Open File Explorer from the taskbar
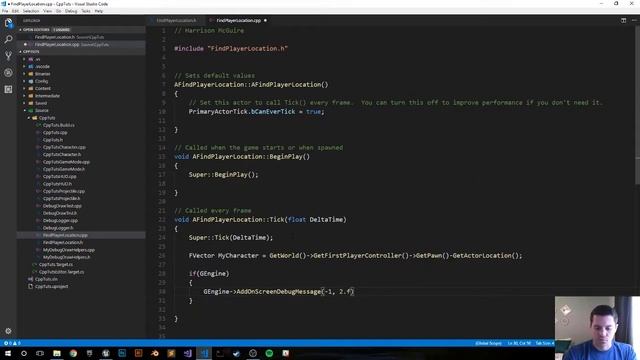 pyautogui.click(x=57, y=353)
